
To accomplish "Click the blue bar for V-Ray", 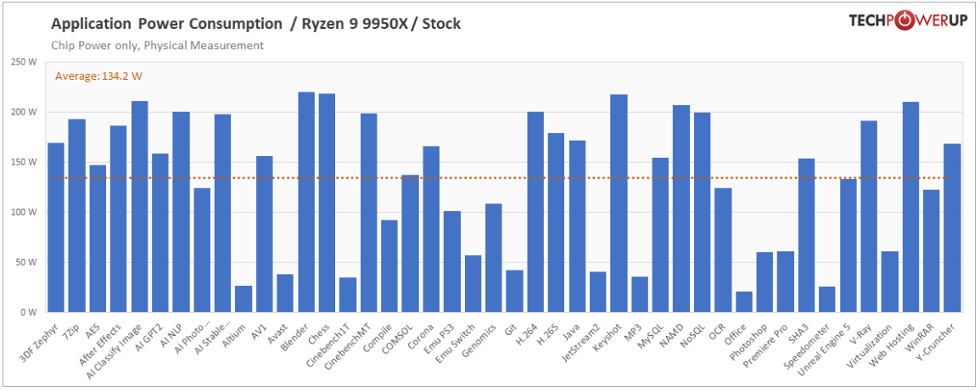I will pyautogui.click(x=870, y=216).
